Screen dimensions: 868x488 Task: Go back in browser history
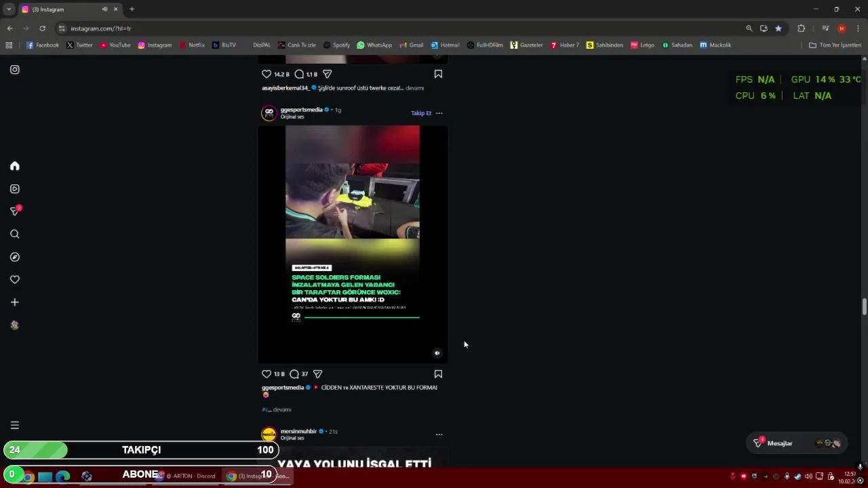point(9,28)
